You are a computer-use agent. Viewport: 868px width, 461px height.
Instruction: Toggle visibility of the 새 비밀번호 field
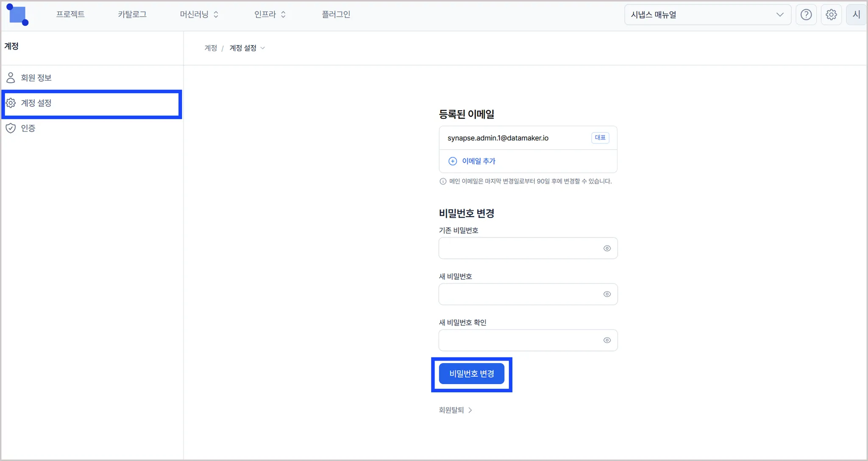607,294
